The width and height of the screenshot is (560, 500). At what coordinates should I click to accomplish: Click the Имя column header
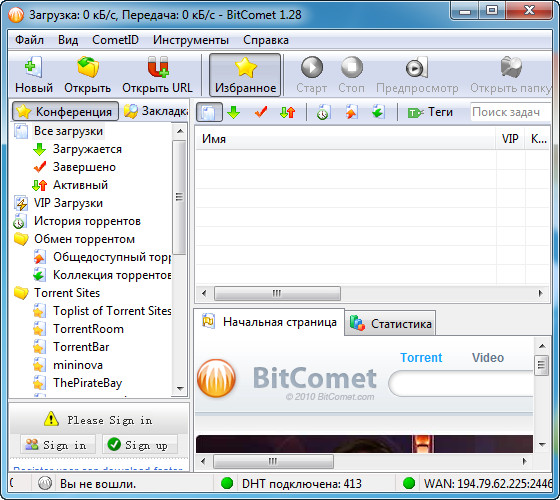pos(346,139)
